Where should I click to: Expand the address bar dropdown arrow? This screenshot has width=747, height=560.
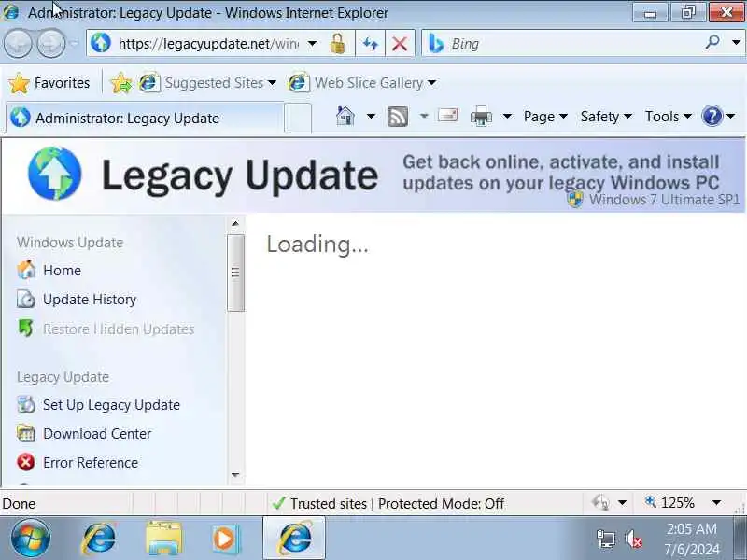312,44
